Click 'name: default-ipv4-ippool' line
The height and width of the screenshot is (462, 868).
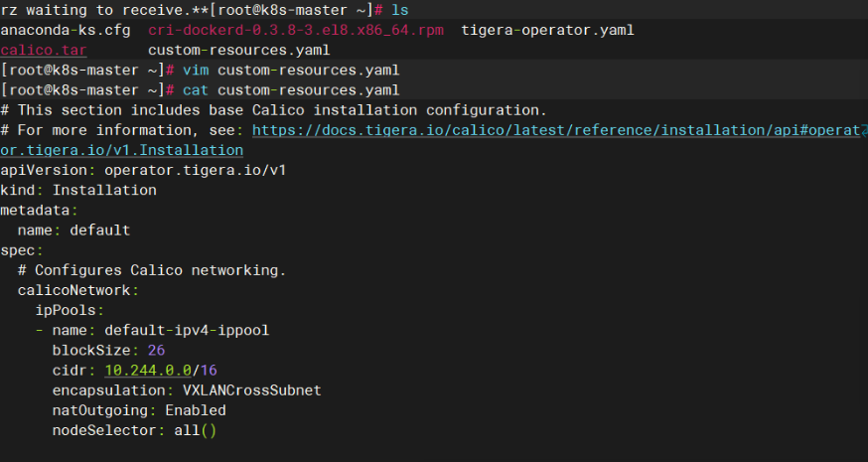coord(161,330)
